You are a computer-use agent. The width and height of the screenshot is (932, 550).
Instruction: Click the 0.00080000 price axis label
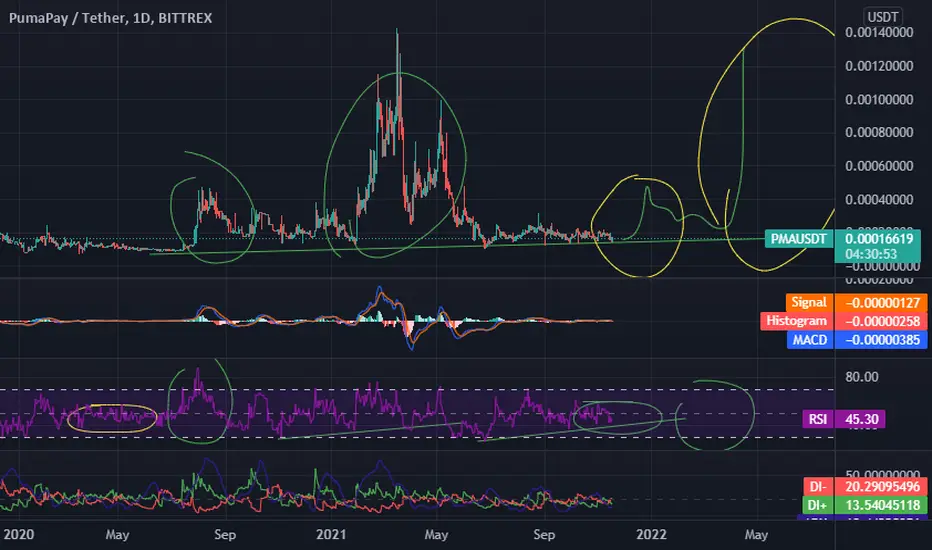pos(879,132)
